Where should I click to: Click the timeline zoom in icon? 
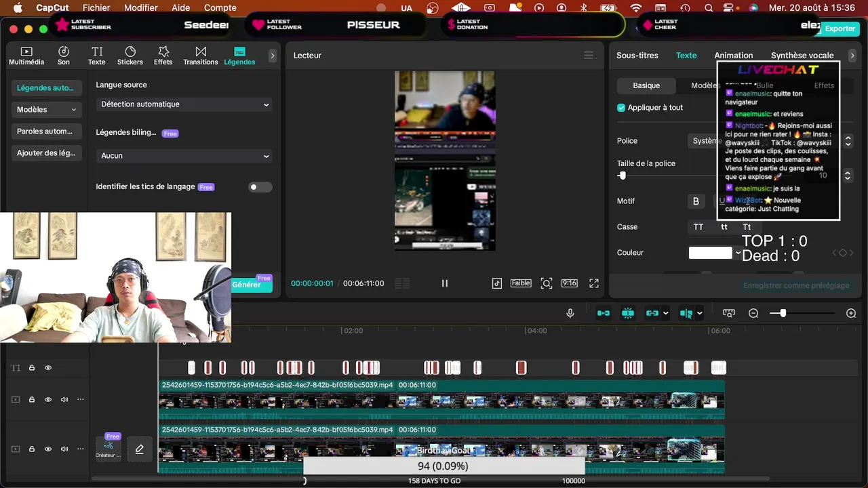851,313
